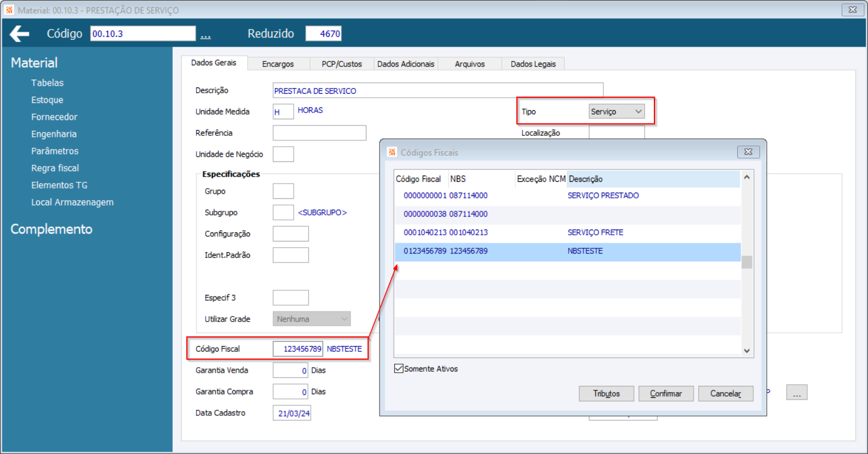Click the Confirmar button
This screenshot has height=454, width=868.
(x=666, y=393)
